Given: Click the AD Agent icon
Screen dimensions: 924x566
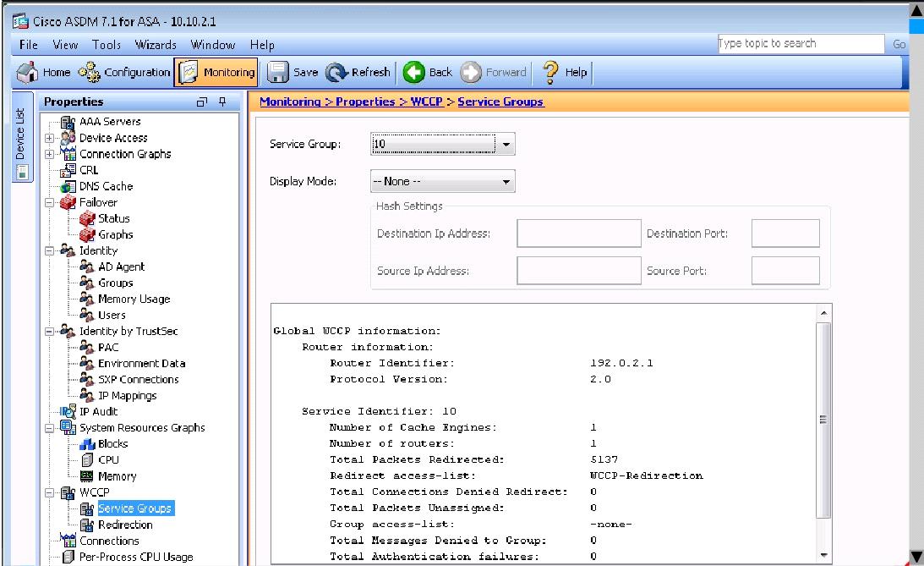Looking at the screenshot, I should point(87,267).
